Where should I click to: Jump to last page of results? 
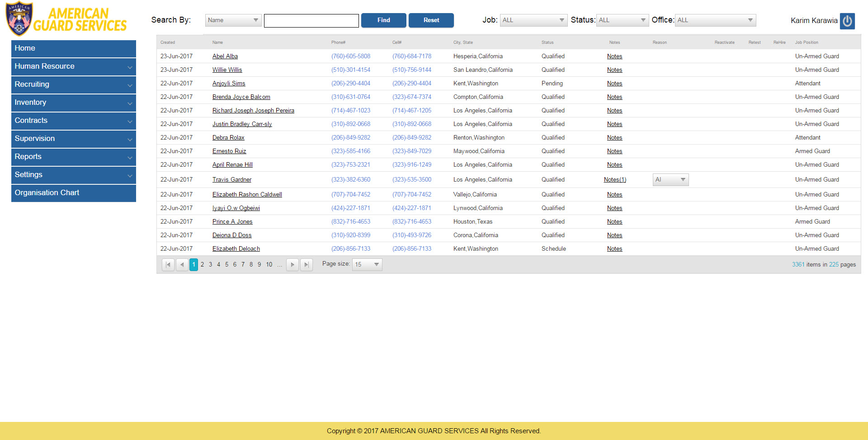[307, 265]
